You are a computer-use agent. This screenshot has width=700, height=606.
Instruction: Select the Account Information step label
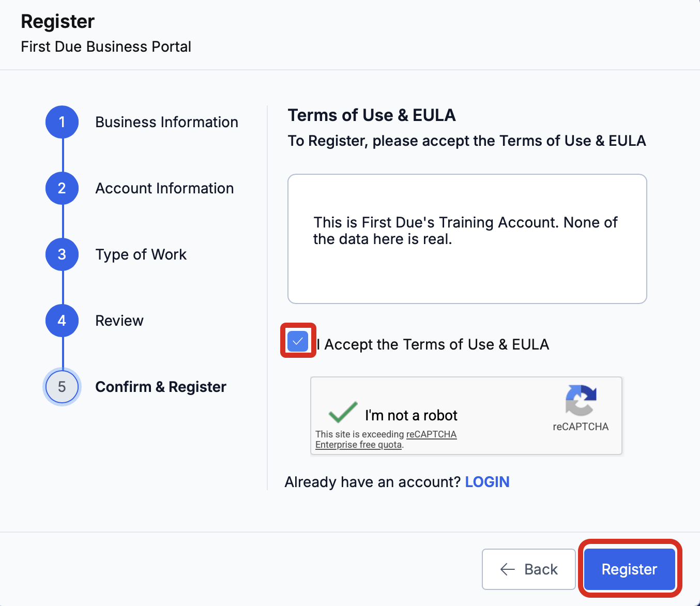(x=164, y=188)
